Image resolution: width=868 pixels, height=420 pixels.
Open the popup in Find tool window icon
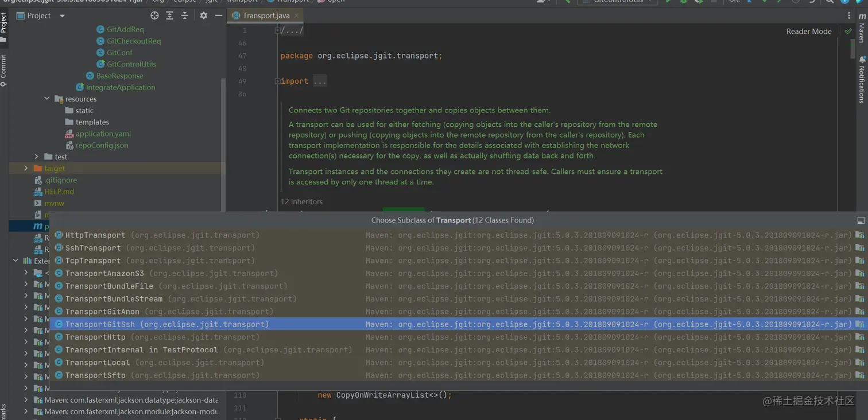pos(860,220)
